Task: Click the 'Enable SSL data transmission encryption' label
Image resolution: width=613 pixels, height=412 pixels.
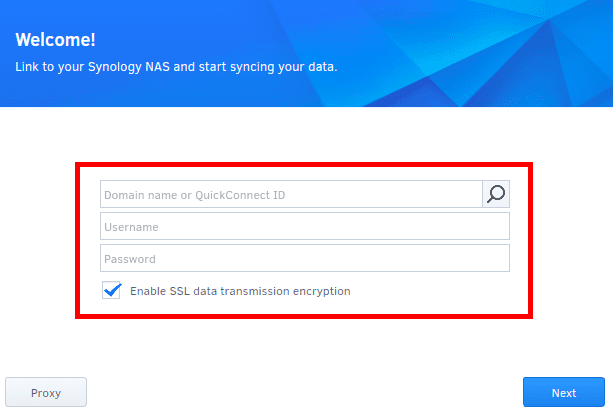Action: 240,291
